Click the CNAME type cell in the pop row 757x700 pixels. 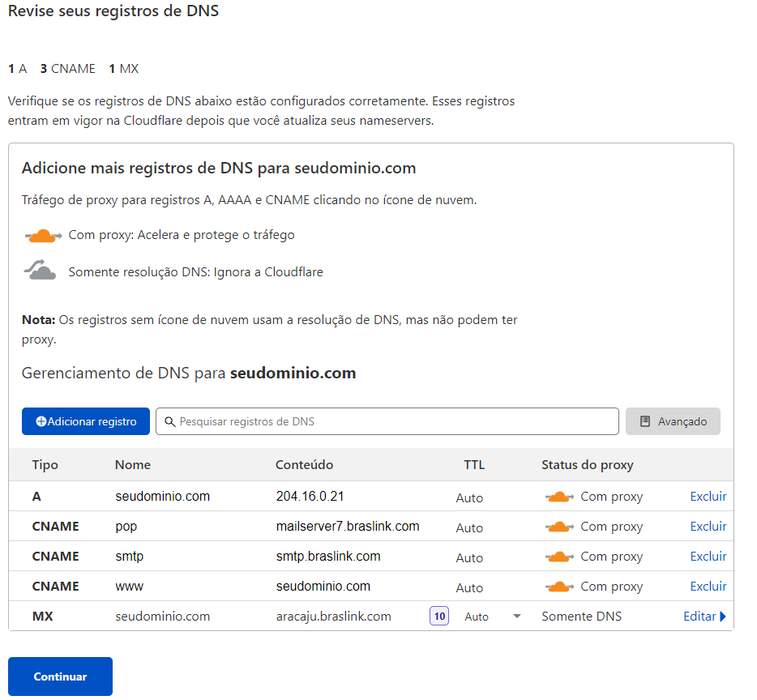point(56,526)
